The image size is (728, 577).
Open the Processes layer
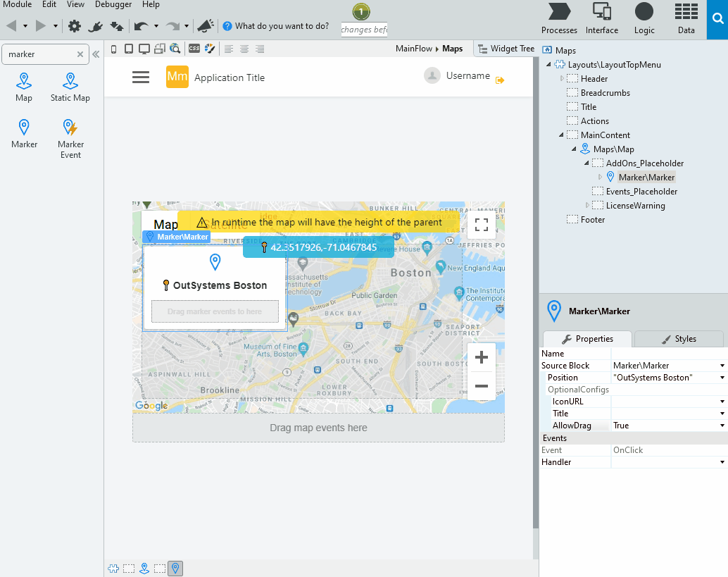point(559,18)
